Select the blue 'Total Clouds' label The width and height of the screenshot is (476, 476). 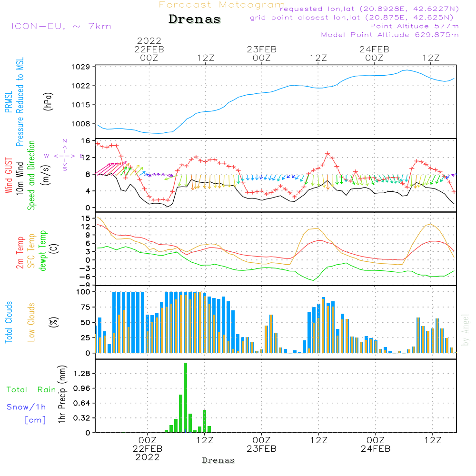(x=9, y=322)
